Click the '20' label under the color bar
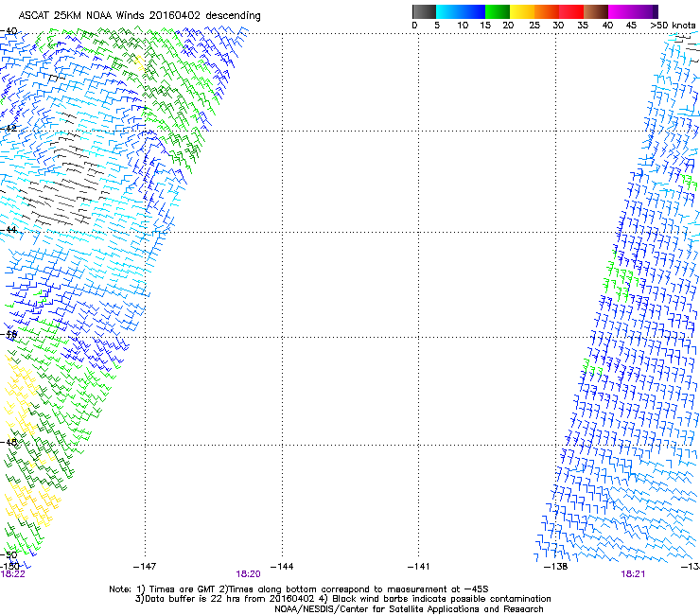700x615 pixels. pos(508,26)
